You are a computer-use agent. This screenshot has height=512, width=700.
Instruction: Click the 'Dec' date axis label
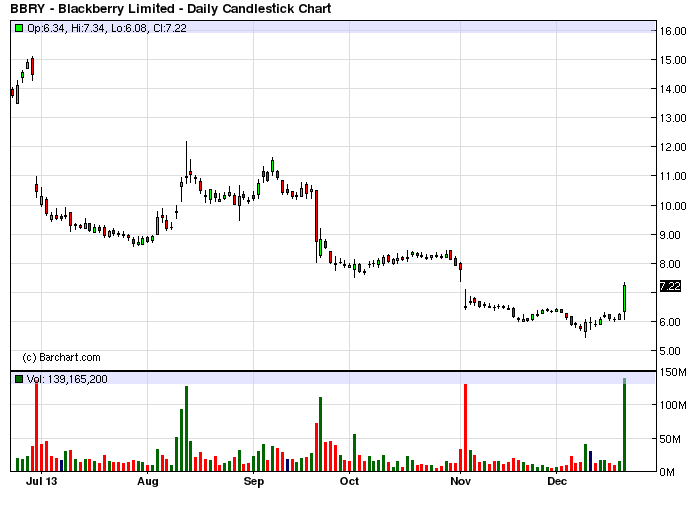(x=557, y=481)
